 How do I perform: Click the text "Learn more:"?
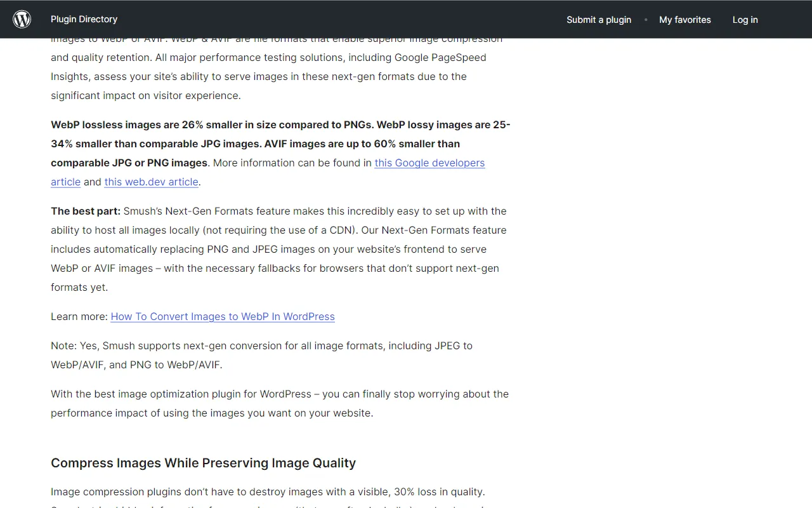(x=79, y=317)
